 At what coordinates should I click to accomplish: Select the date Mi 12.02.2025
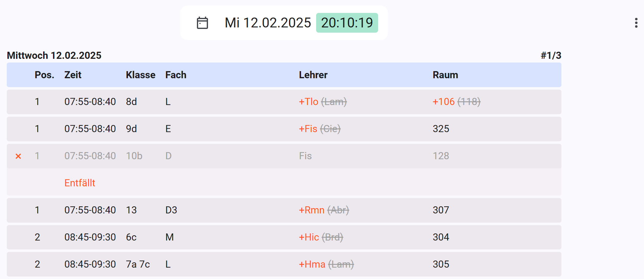pyautogui.click(x=268, y=23)
